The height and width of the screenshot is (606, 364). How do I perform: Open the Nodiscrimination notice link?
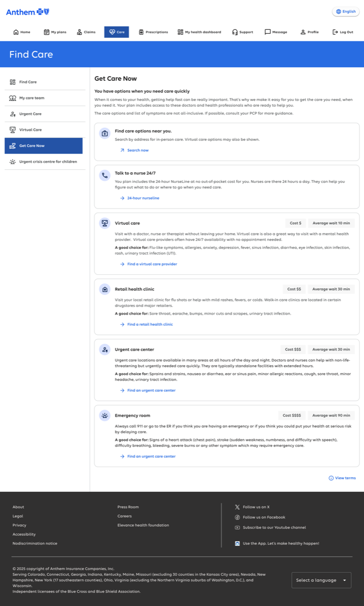coord(35,543)
